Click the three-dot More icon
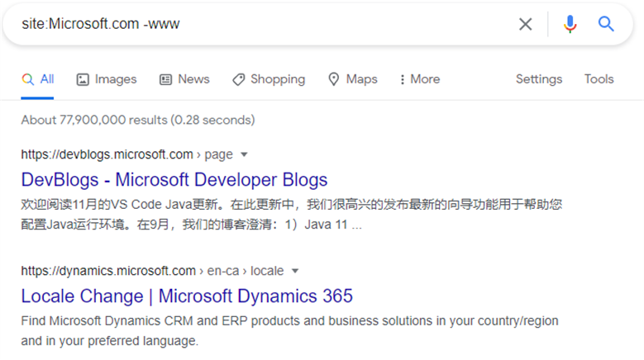This screenshot has height=360, width=644. 402,79
